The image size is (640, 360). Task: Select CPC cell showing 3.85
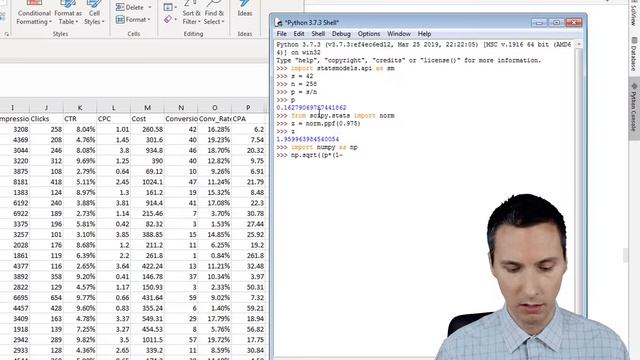(113, 235)
